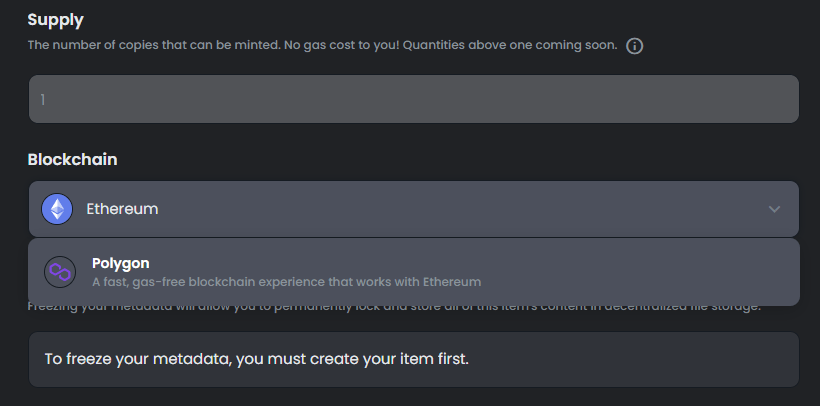
Task: Click the purple Polygon logo icon
Action: coord(60,272)
